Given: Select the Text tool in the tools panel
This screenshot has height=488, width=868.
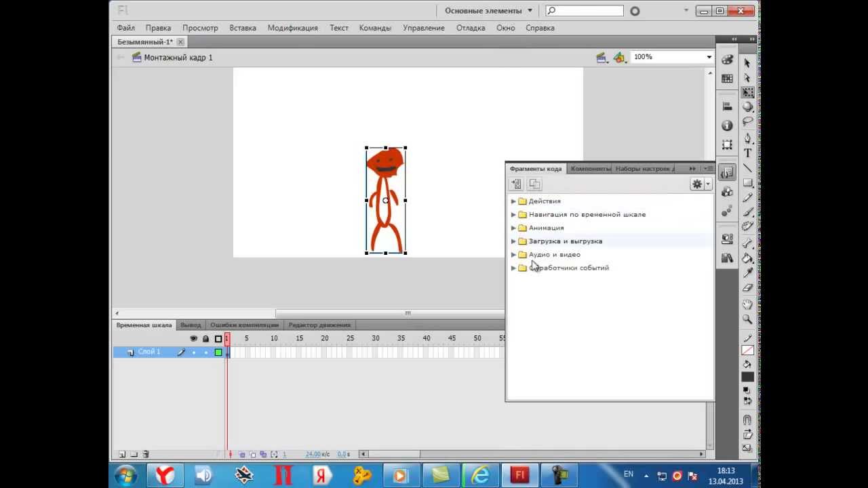Looking at the screenshot, I should (x=747, y=153).
